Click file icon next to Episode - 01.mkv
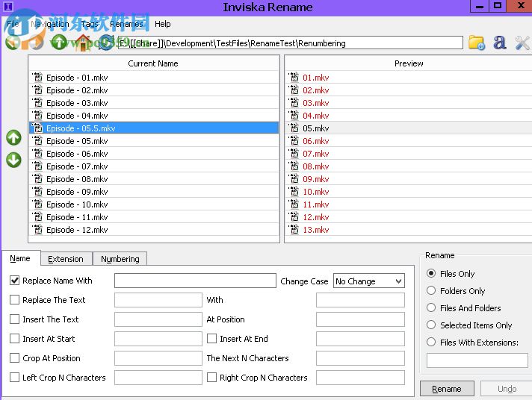Screen dimensions: 532x400 click(x=37, y=78)
